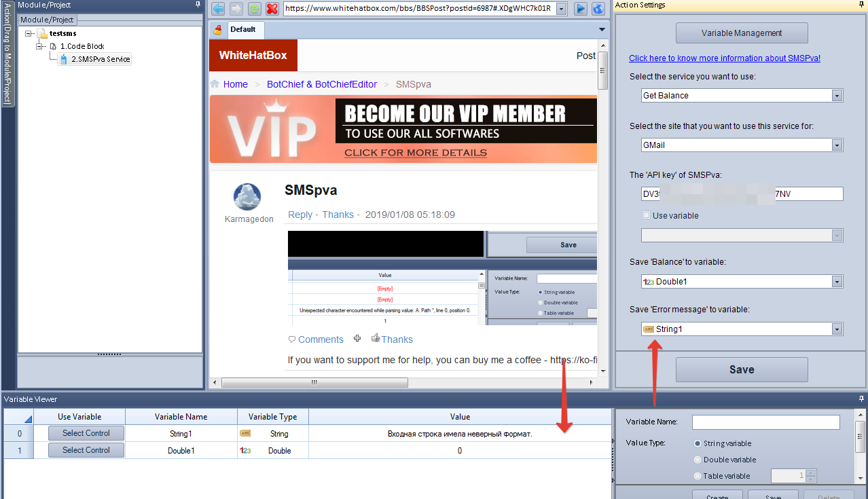The image size is (868, 499).
Task: Click the blue play/go navigation icon
Action: click(581, 9)
